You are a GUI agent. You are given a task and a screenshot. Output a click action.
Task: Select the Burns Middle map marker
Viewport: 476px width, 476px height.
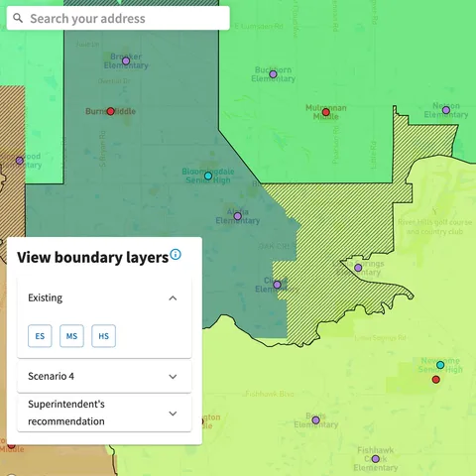[x=111, y=111]
